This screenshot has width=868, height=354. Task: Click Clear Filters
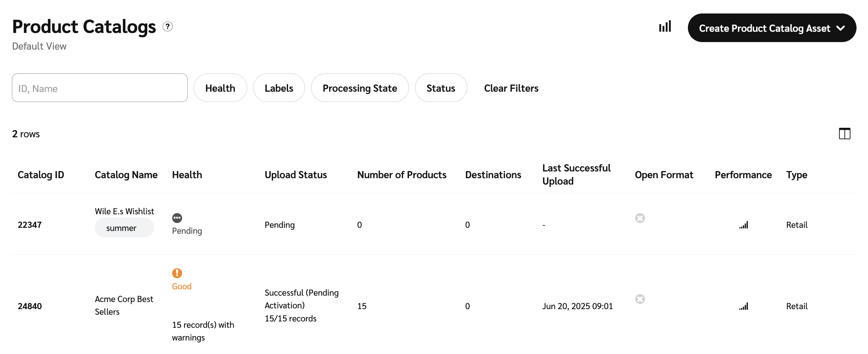tap(511, 88)
